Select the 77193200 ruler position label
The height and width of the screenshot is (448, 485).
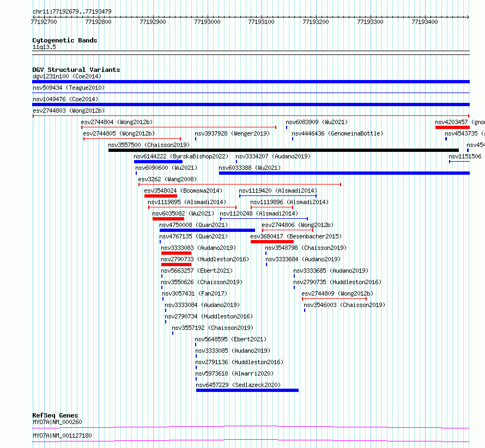316,22
